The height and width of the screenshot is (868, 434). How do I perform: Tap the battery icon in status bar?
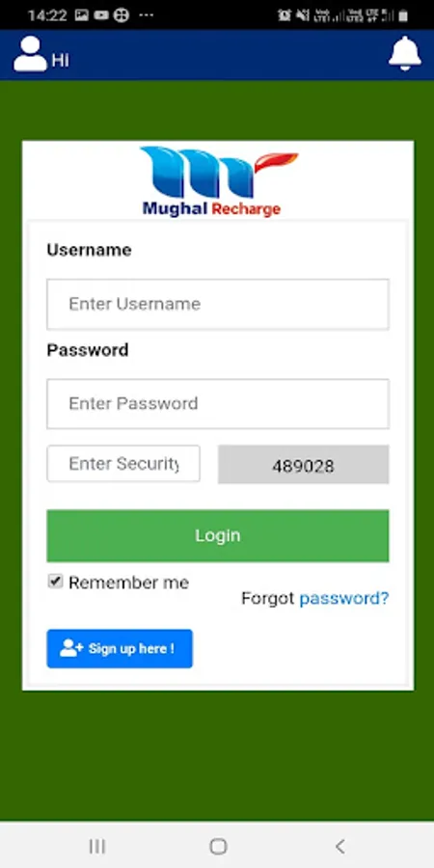[403, 15]
